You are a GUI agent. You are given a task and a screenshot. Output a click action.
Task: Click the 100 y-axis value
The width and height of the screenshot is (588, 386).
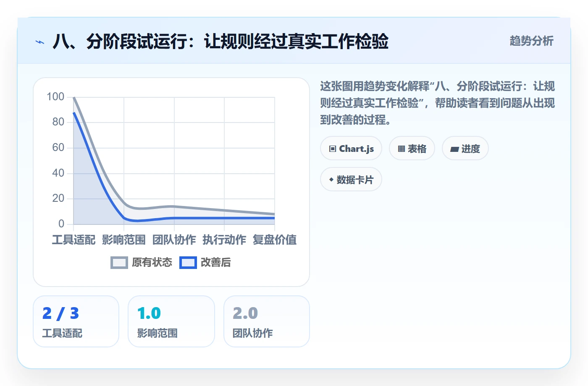(x=55, y=97)
